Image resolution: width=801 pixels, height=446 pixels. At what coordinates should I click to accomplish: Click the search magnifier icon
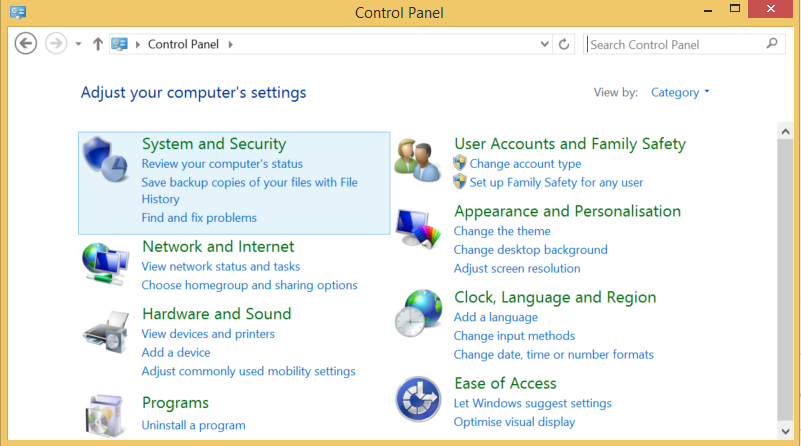(772, 44)
